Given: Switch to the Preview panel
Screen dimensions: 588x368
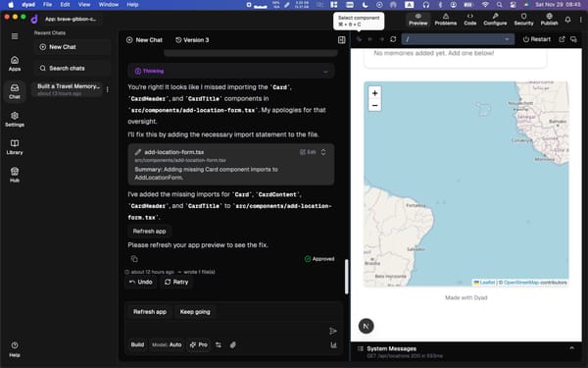Looking at the screenshot, I should (x=418, y=20).
